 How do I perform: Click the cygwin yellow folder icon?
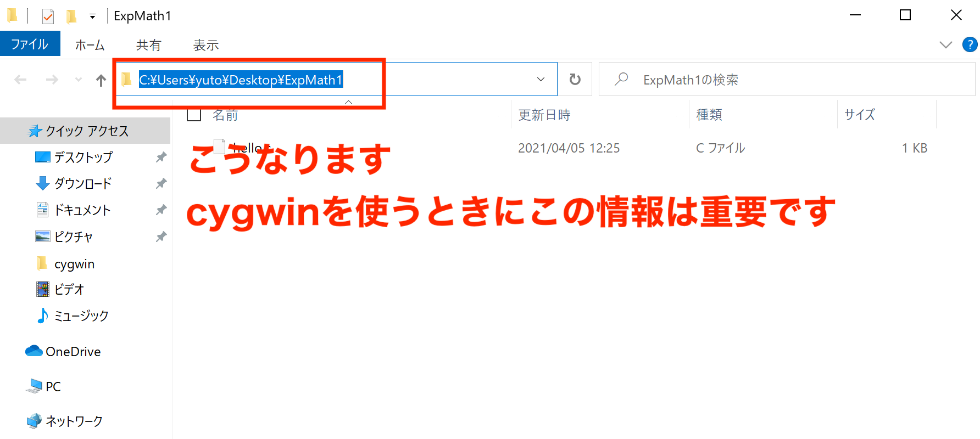click(x=42, y=263)
